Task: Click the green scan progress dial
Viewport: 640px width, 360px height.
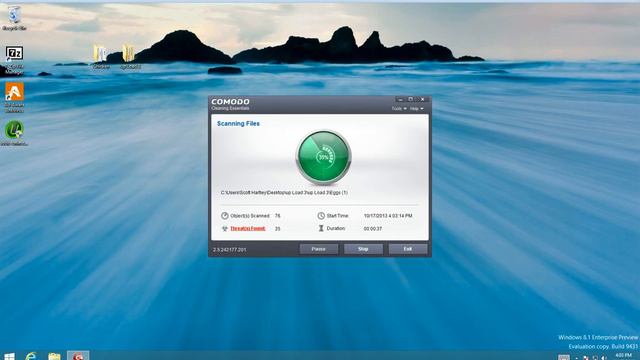Action: (323, 157)
